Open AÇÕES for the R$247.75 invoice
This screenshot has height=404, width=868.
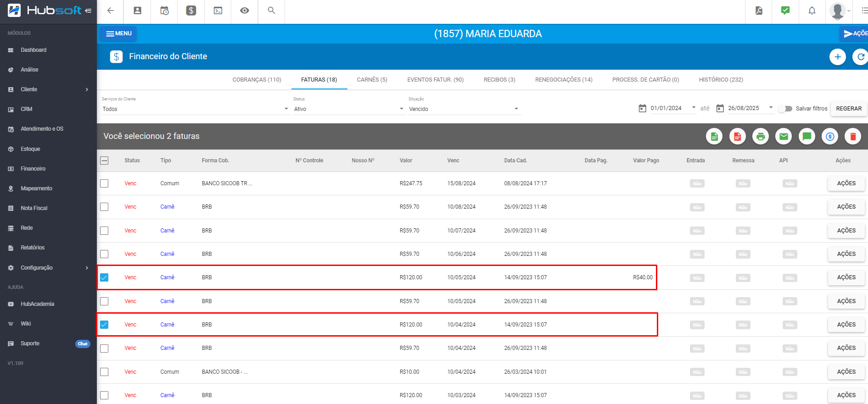click(846, 183)
